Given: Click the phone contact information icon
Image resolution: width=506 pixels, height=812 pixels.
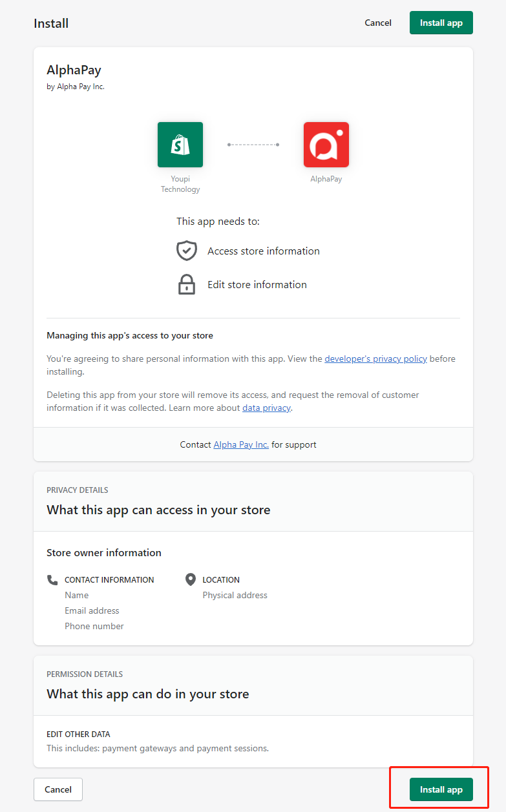Looking at the screenshot, I should 52,579.
